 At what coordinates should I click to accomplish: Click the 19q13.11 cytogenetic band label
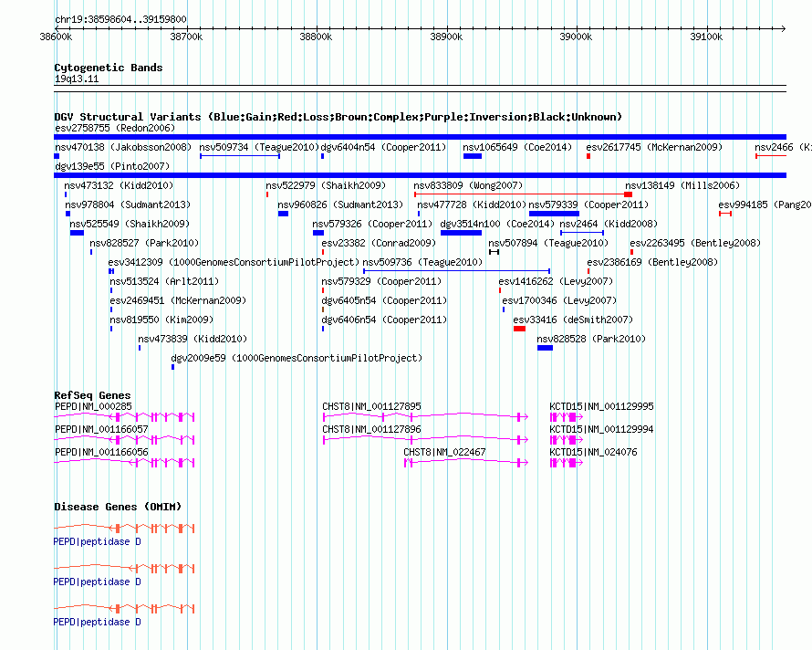tap(77, 79)
